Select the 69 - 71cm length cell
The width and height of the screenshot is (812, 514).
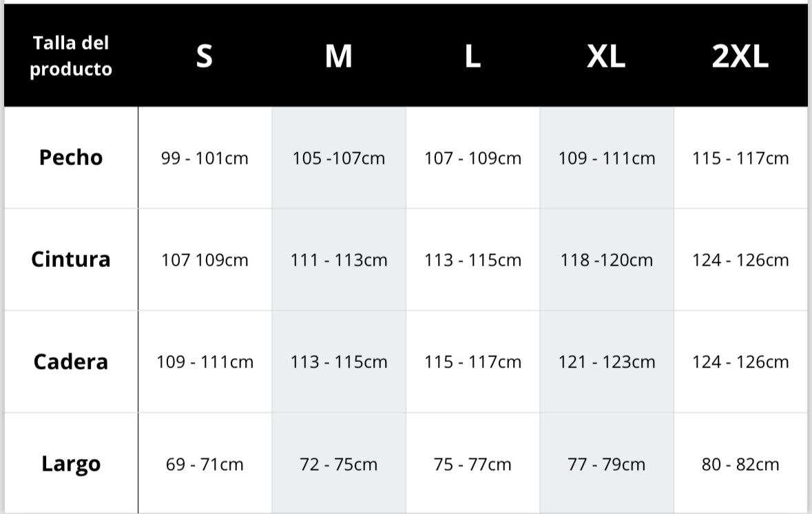(205, 464)
